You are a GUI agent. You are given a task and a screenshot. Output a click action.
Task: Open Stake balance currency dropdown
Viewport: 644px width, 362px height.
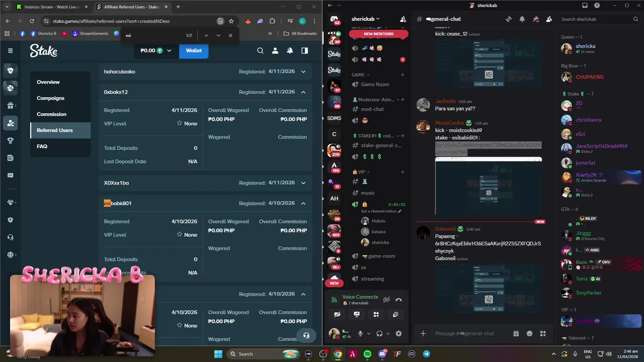pyautogui.click(x=169, y=50)
